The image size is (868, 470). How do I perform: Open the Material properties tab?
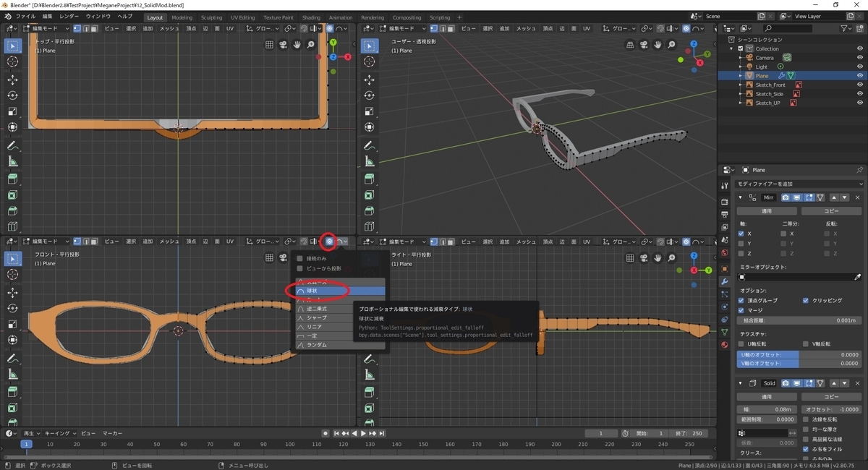(724, 345)
